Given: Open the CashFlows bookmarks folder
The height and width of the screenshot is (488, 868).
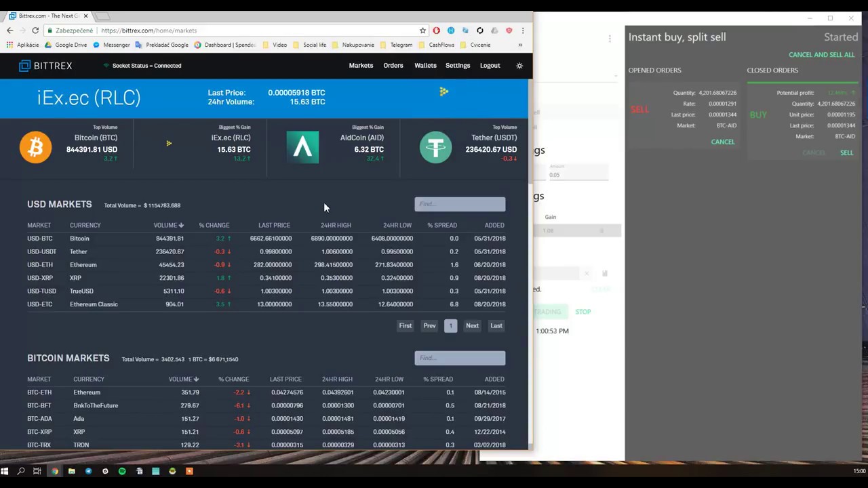Looking at the screenshot, I should [x=436, y=45].
